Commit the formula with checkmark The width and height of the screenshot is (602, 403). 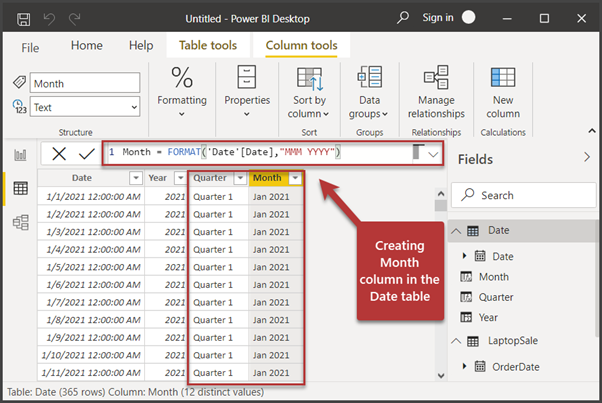coord(87,154)
